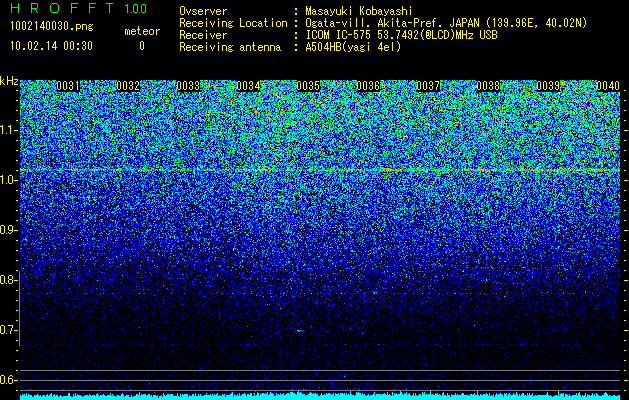The width and height of the screenshot is (629, 400).
Task: Click the 0.6 kHz axis label
Action: pos(9,380)
